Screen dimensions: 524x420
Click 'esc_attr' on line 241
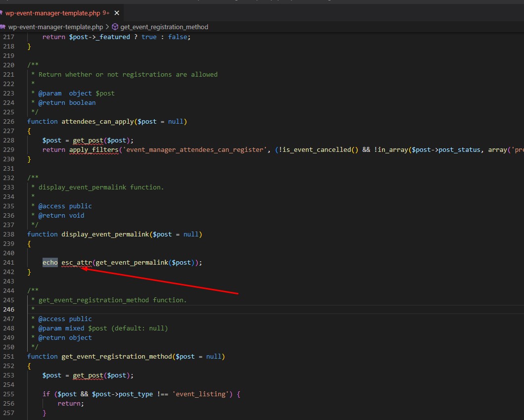point(77,263)
